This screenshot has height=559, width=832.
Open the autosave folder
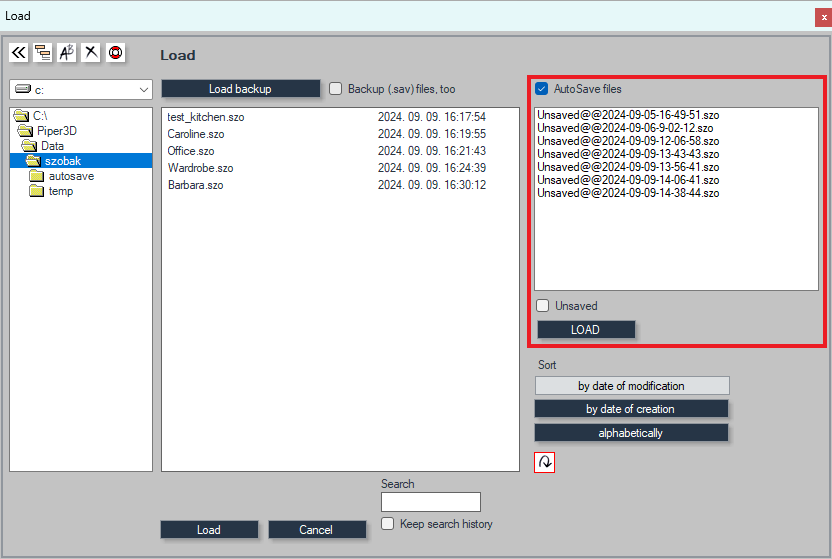(x=71, y=176)
